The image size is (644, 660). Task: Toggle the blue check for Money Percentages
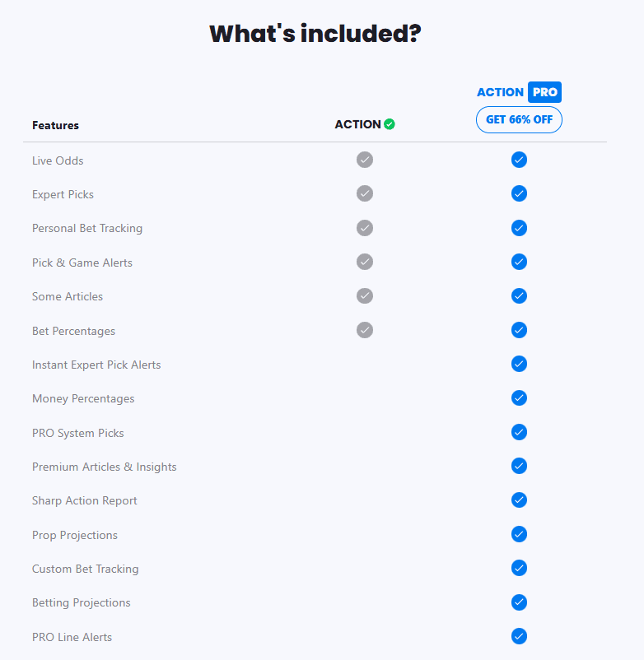519,397
